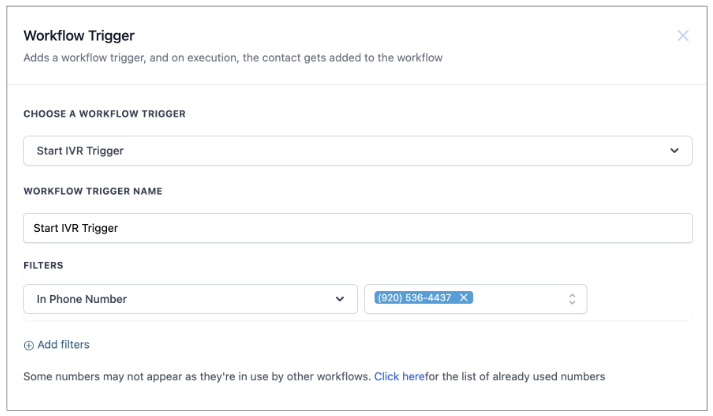Click the chevron arrow beside In Phone Number

pyautogui.click(x=340, y=299)
